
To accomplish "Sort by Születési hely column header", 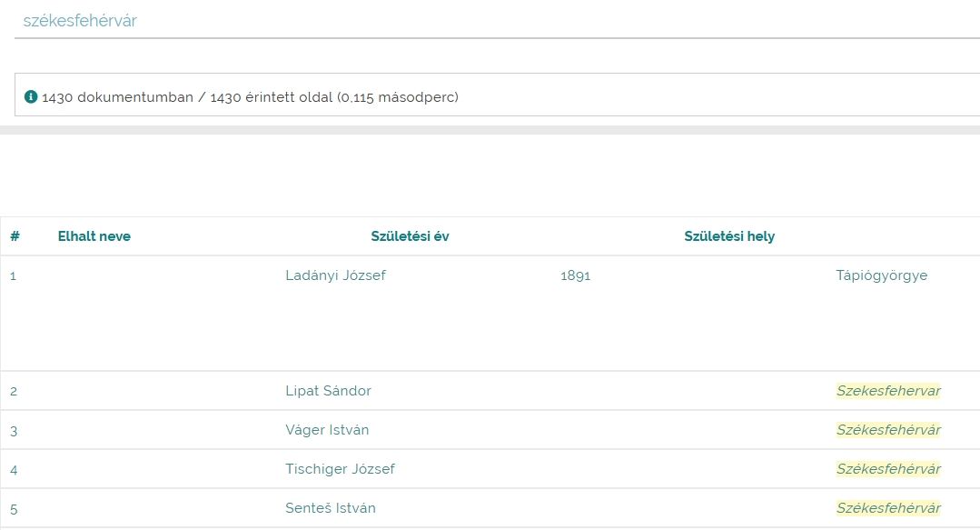I will (x=729, y=236).
